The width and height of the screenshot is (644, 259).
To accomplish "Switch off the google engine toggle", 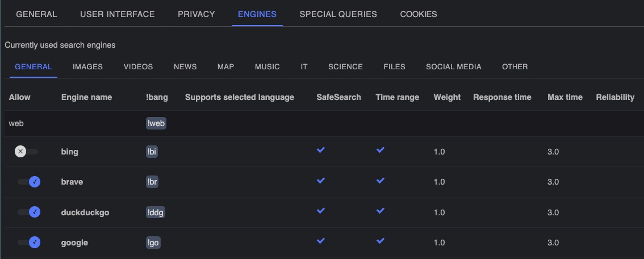I will [29, 243].
